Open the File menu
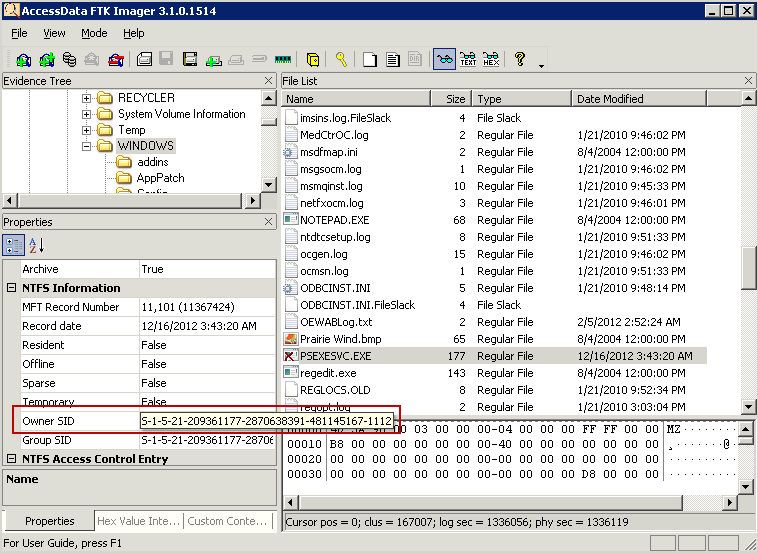Screen dimensions: 758x553 click(x=19, y=33)
